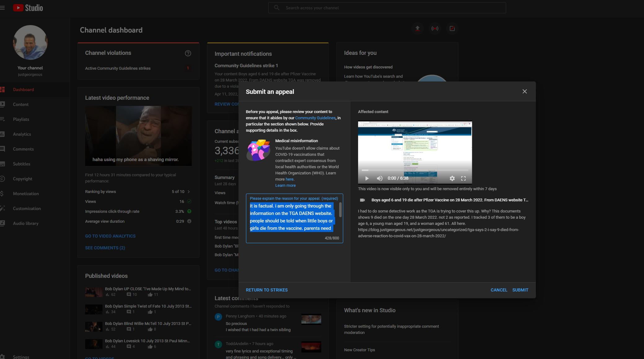This screenshot has height=359, width=644.
Task: Click the Subtitles sidebar icon
Action: point(2,164)
